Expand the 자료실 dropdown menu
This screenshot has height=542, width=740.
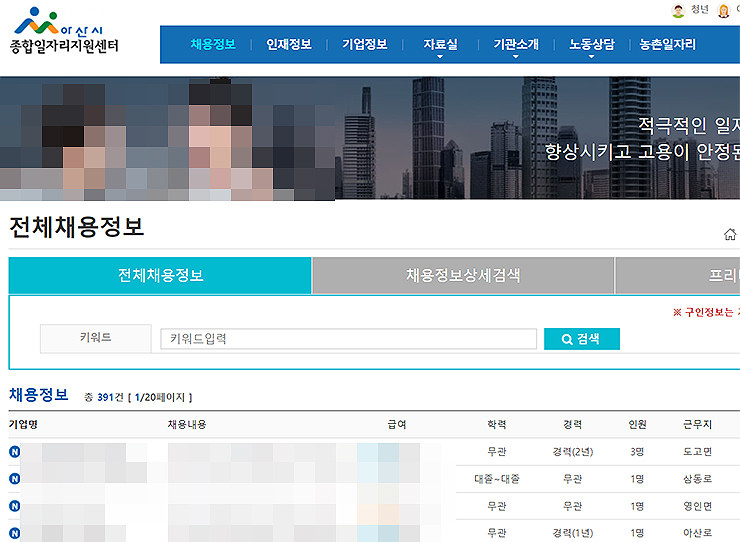(440, 46)
